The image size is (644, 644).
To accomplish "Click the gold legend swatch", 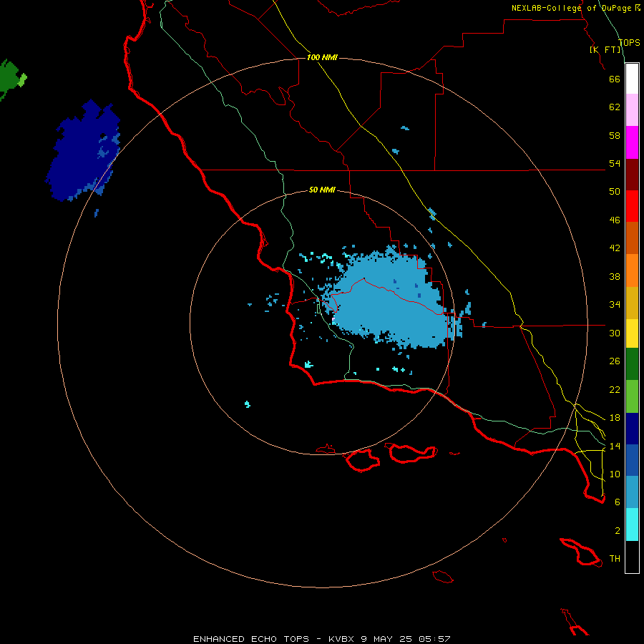I will (632, 303).
